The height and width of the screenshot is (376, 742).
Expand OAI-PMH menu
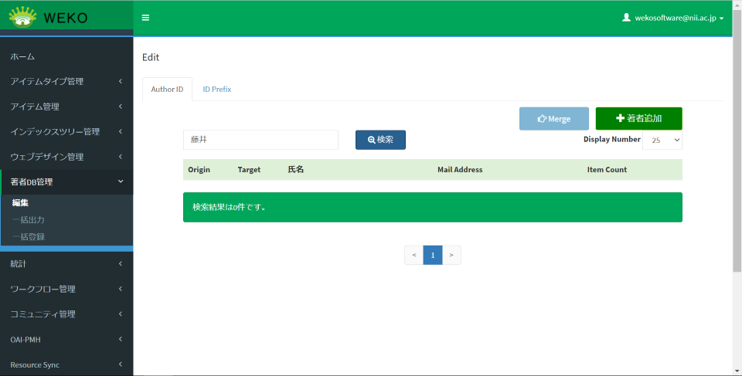click(x=66, y=339)
